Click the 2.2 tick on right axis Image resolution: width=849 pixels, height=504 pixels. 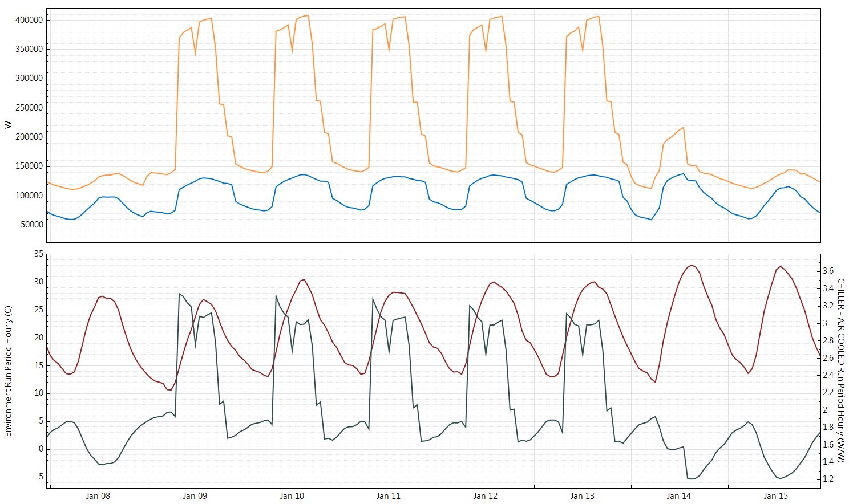tap(828, 392)
